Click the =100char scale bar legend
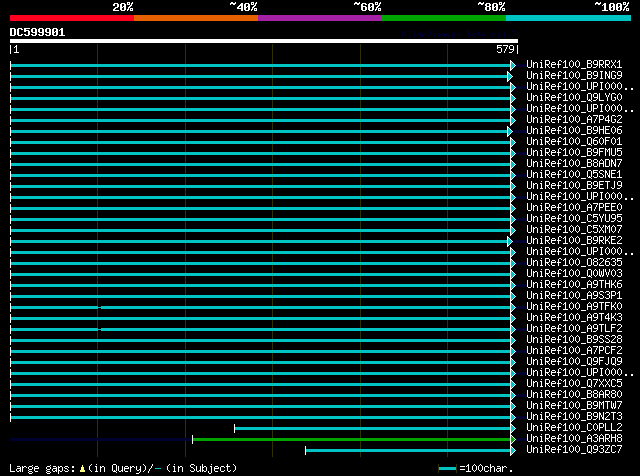This screenshot has height=476, width=640. [x=476, y=468]
